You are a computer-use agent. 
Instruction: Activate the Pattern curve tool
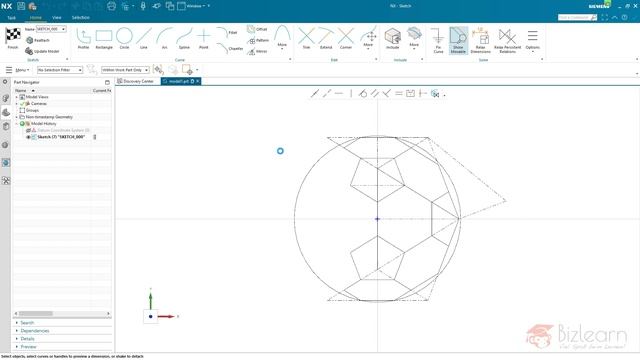tap(258, 40)
